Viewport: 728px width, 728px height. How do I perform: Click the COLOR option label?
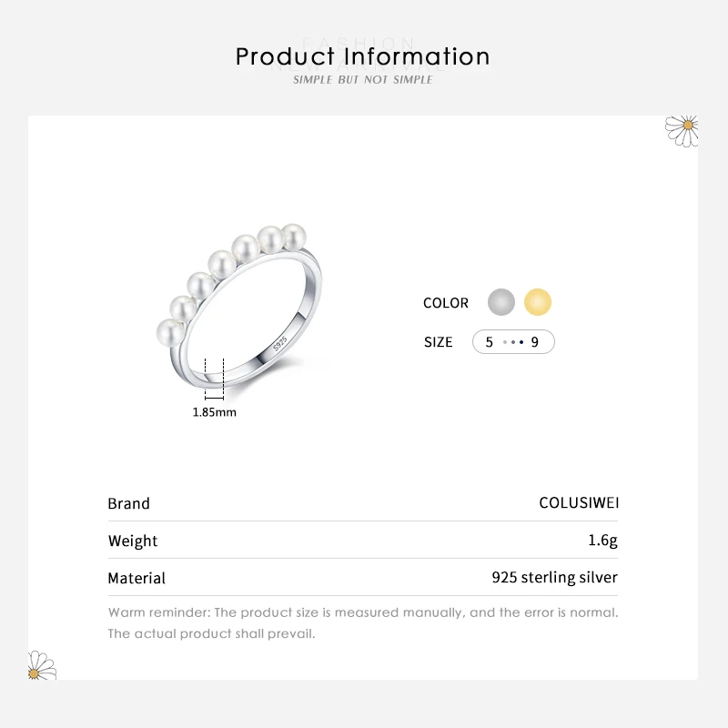coord(446,303)
